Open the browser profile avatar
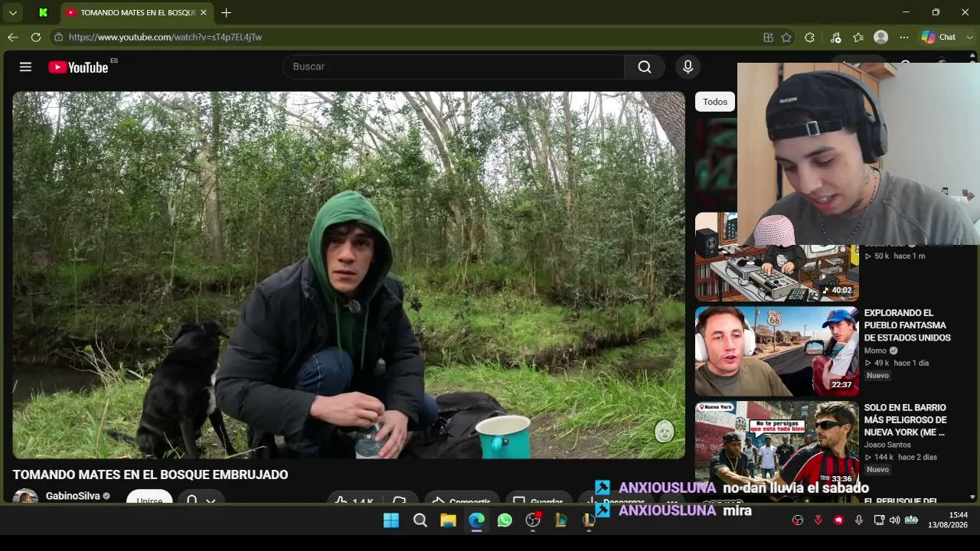This screenshot has height=551, width=980. point(881,37)
